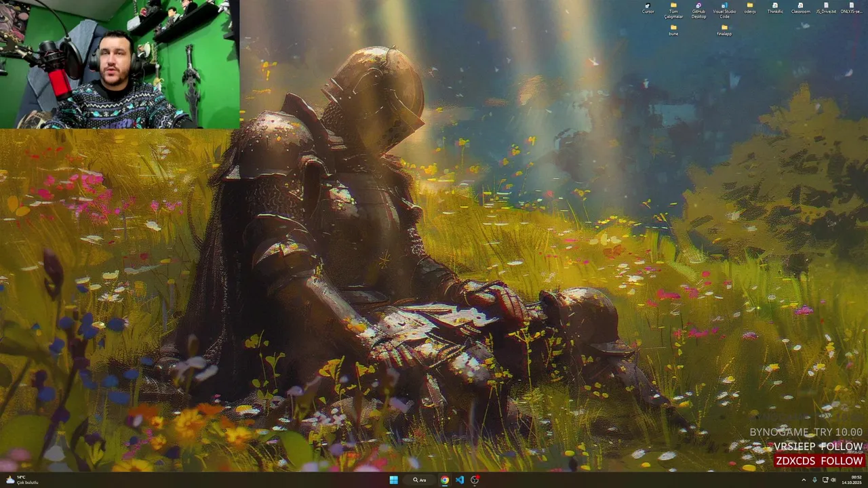This screenshot has height=488, width=868.
Task: Expand the hidden system tray icons
Action: tap(804, 480)
